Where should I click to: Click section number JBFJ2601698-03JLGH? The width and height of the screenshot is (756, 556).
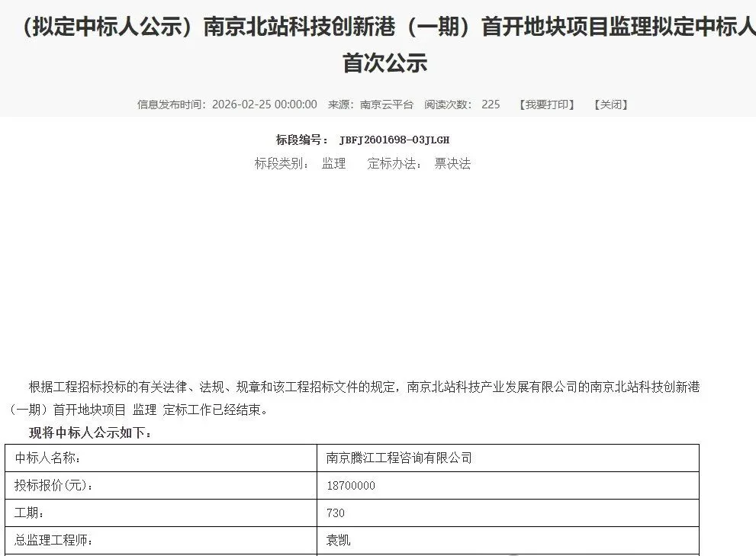tap(394, 140)
